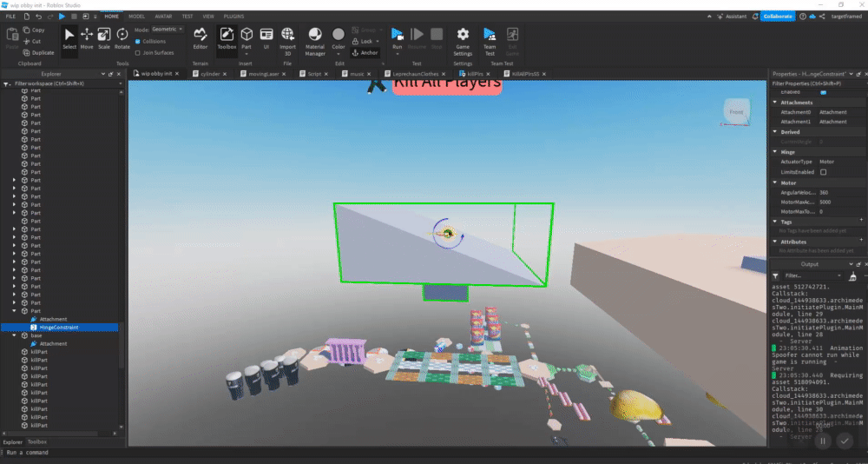Open the Assistant panel
The width and height of the screenshot is (868, 464).
[732, 17]
